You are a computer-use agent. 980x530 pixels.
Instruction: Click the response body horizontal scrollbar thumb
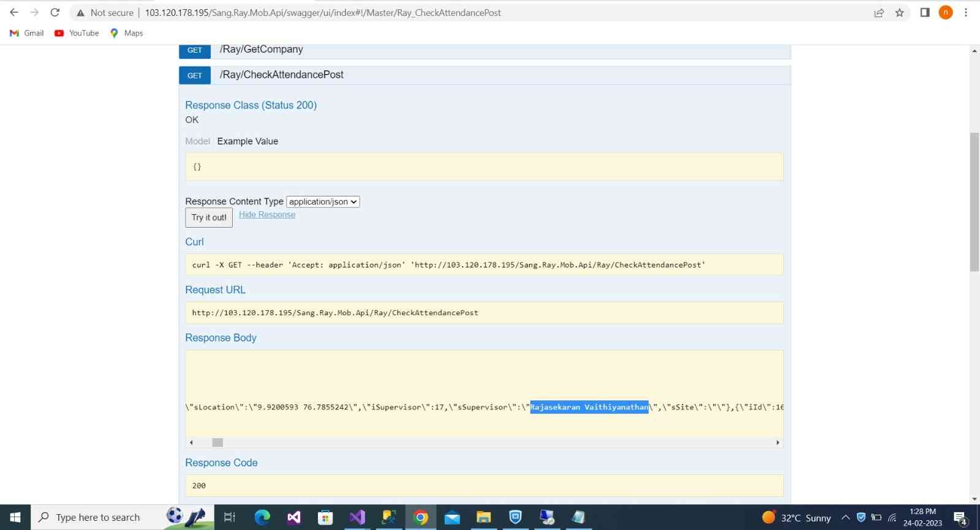(x=217, y=442)
